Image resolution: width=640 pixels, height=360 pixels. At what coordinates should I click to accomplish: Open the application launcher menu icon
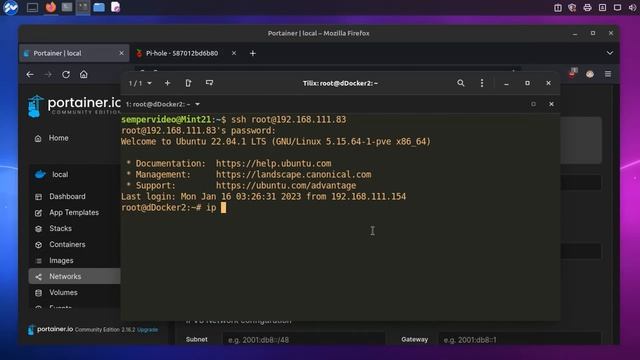coord(10,7)
